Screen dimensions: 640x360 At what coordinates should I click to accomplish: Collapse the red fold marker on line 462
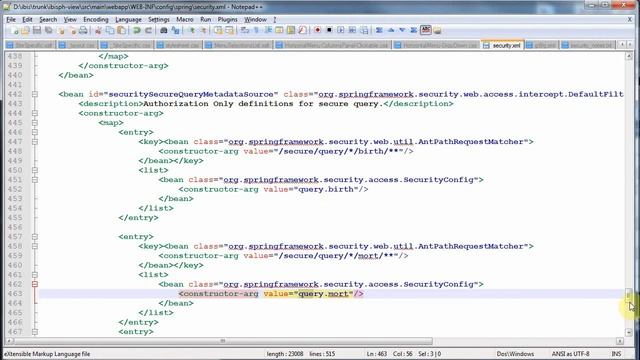click(35, 284)
